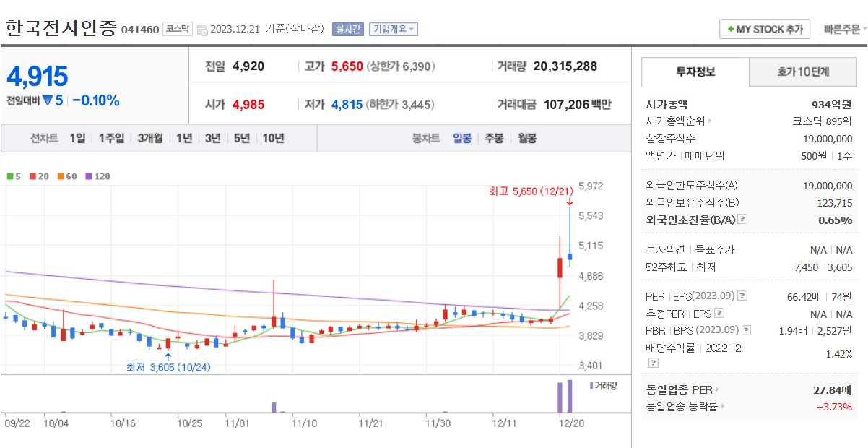The width and height of the screenshot is (868, 448).
Task: Click the 외국인소진율(B/A) label
Action: click(x=690, y=220)
